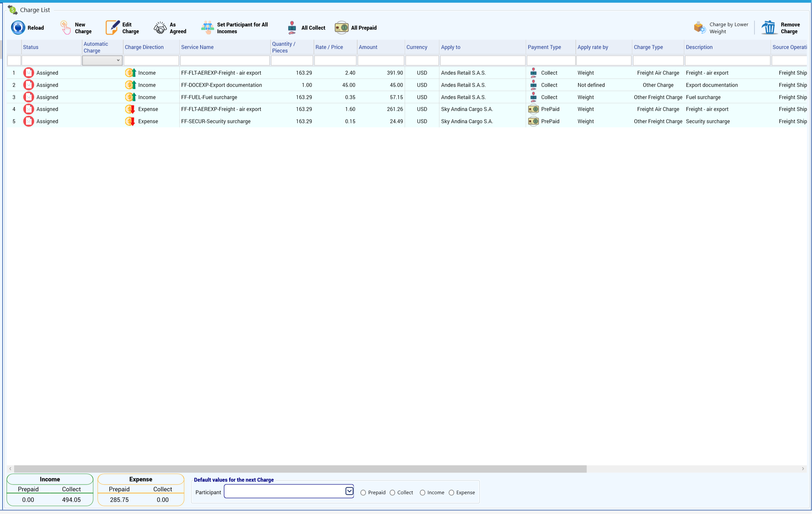Select the Expense radio button
This screenshot has height=514, width=812.
pos(451,493)
